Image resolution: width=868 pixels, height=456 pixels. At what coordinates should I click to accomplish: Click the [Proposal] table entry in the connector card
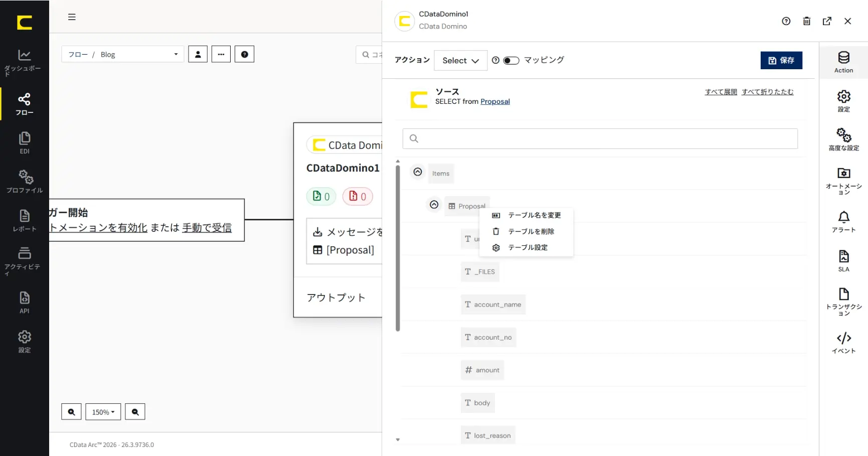343,250
